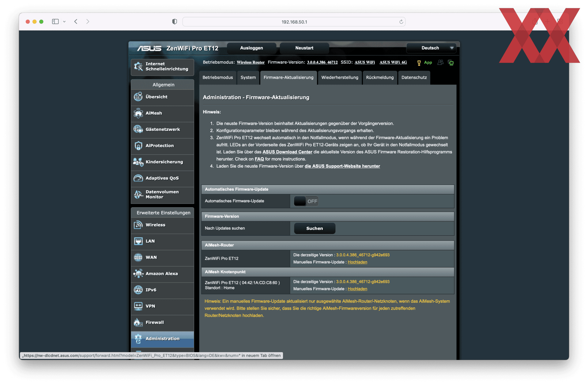The image size is (588, 385).
Task: Open the Datenvolumen Monitor icon
Action: click(138, 194)
